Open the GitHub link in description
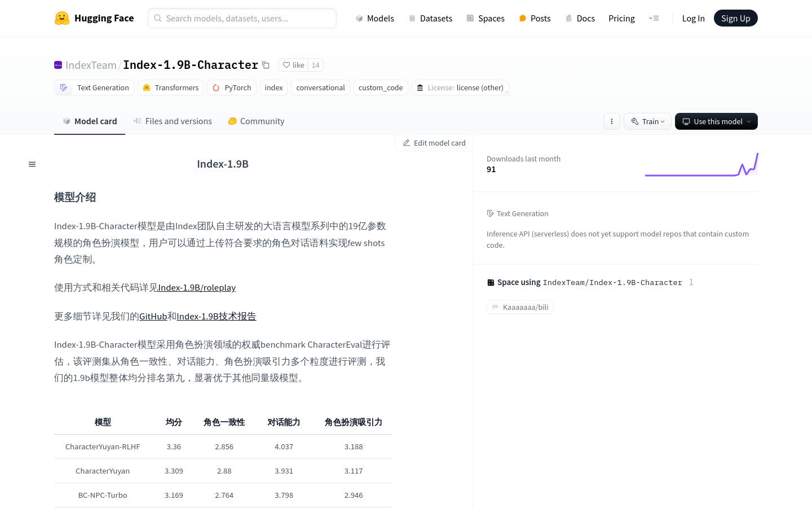 click(x=153, y=317)
